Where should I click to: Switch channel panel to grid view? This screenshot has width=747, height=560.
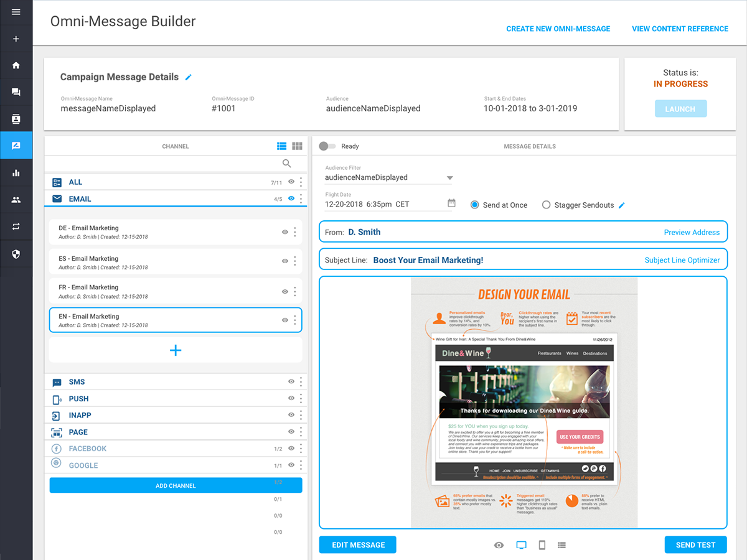pos(298,146)
